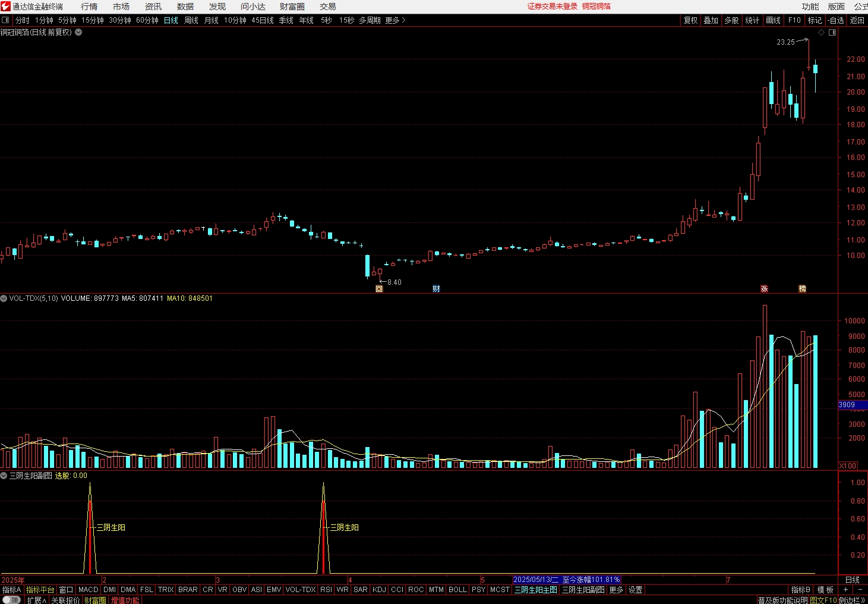Click the 返回 button
Image resolution: width=868 pixels, height=604 pixels.
tap(857, 20)
